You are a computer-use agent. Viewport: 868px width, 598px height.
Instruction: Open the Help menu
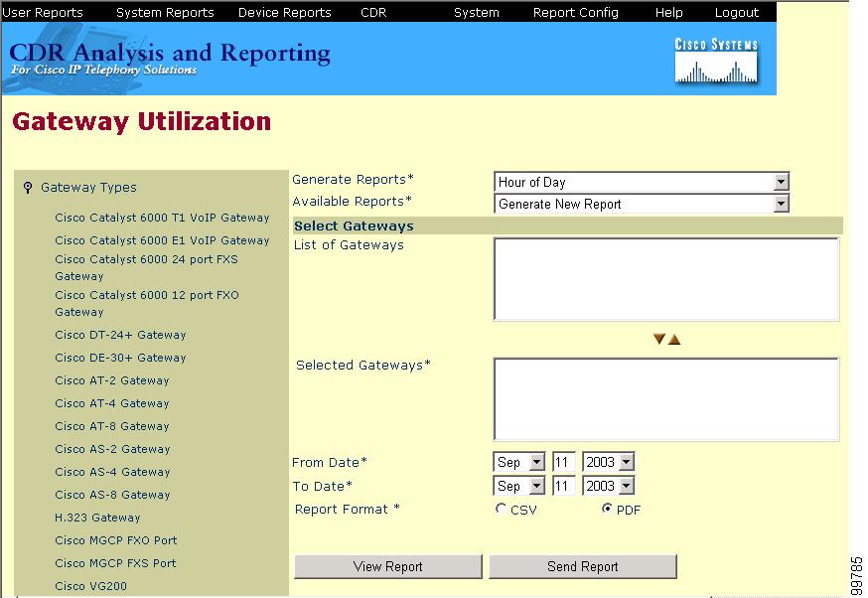tap(668, 12)
